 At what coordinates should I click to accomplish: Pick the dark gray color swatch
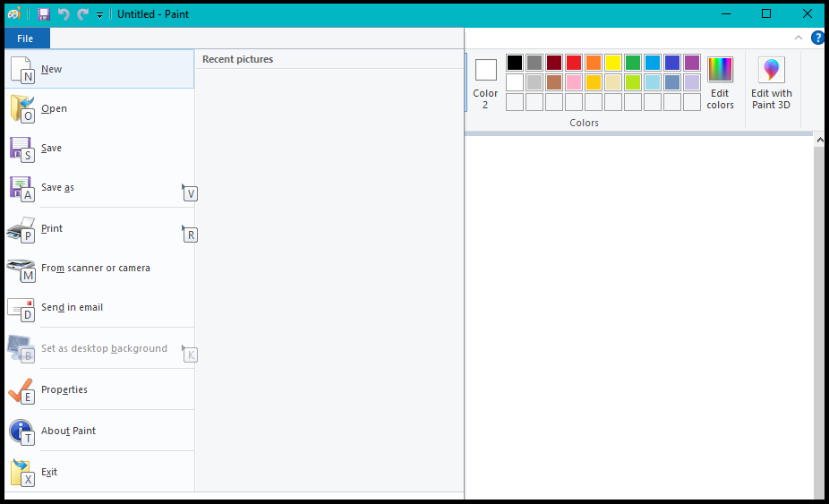[534, 63]
